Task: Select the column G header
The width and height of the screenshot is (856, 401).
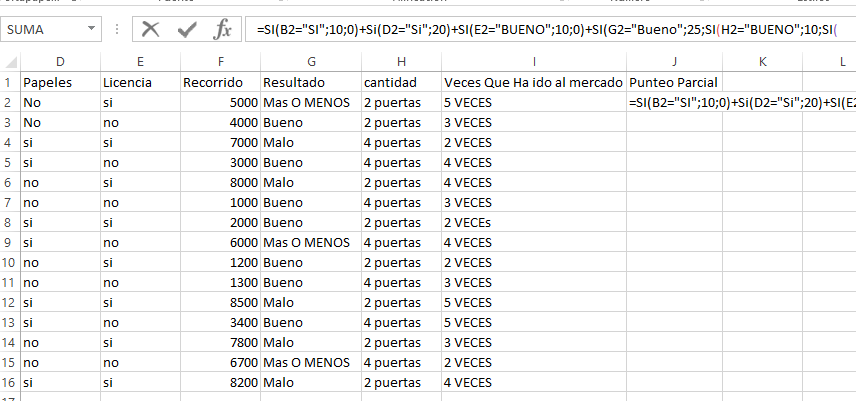Action: (x=309, y=63)
